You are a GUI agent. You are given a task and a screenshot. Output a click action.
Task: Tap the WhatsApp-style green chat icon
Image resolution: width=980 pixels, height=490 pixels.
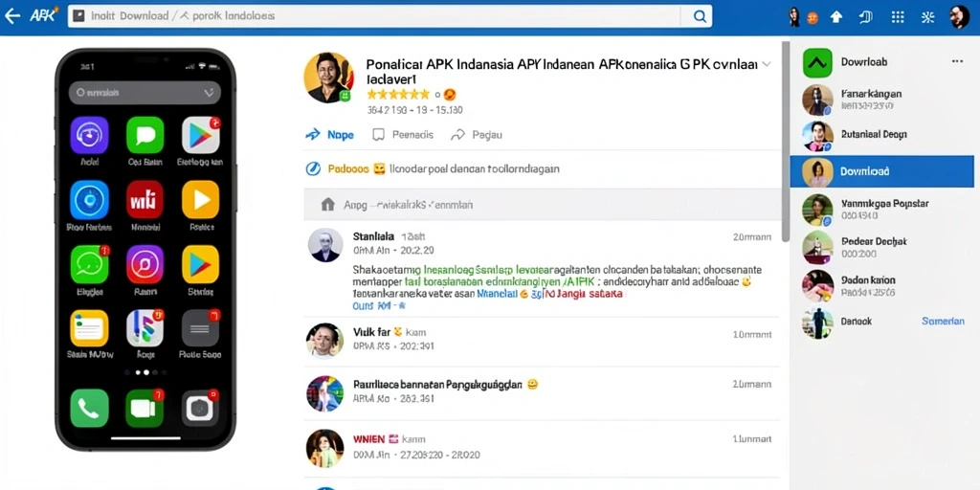(x=89, y=264)
